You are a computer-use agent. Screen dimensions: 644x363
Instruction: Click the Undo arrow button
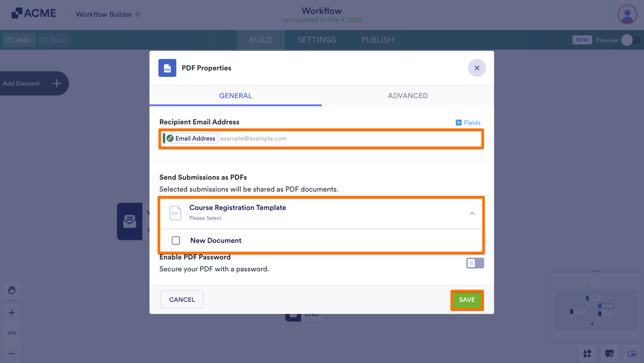click(x=19, y=40)
